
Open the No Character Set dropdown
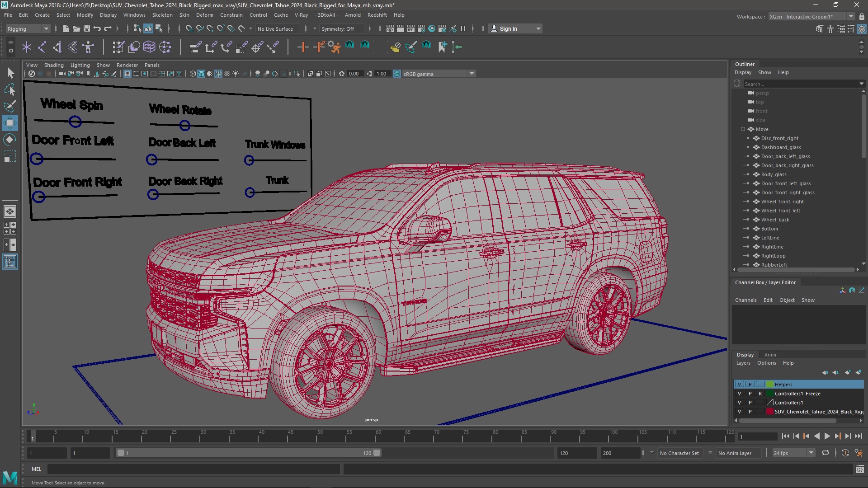tap(680, 453)
